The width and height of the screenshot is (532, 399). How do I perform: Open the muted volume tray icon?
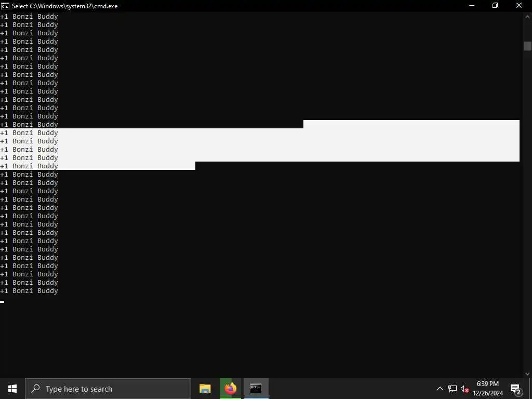click(x=464, y=389)
